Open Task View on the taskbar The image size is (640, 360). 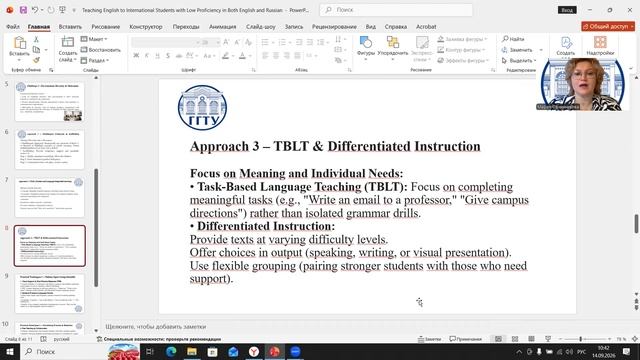tap(149, 351)
